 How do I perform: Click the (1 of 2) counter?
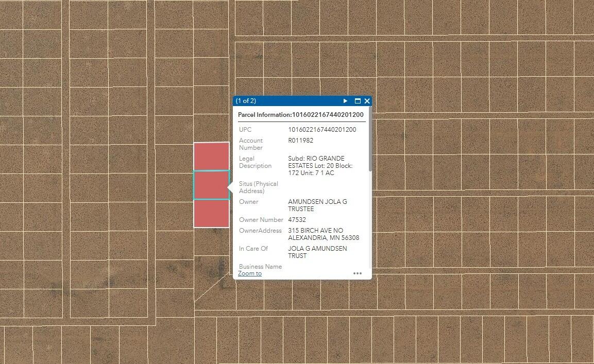(246, 101)
